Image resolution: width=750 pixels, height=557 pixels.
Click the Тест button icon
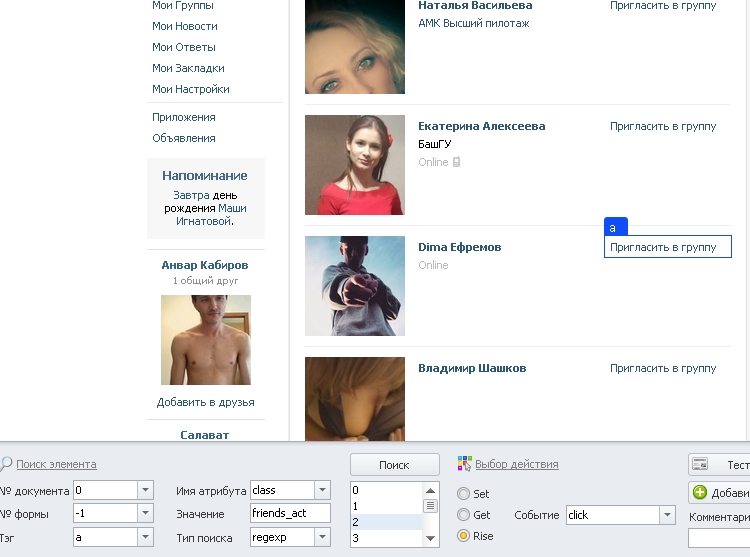(x=700, y=464)
